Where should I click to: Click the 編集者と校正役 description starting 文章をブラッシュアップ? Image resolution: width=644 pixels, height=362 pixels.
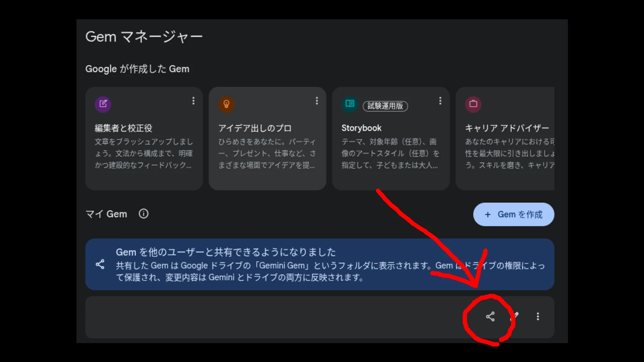pyautogui.click(x=144, y=153)
